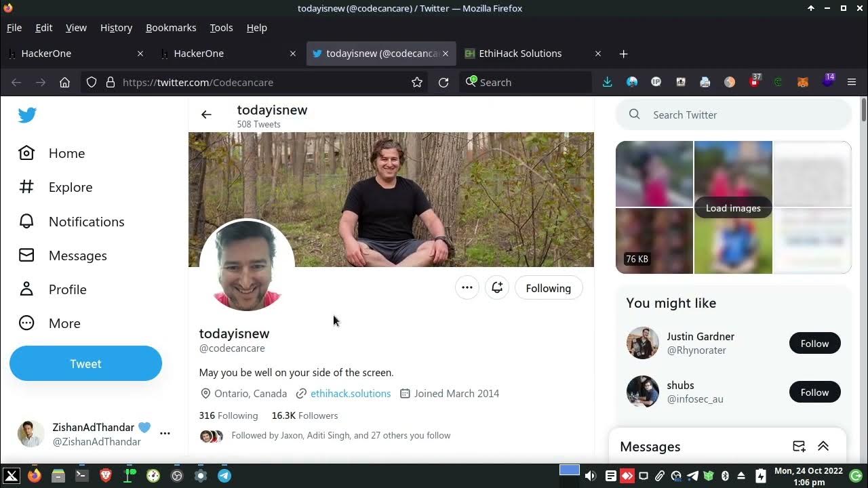Click the Firefox Search box
The width and height of the screenshot is (868, 488).
click(x=526, y=82)
